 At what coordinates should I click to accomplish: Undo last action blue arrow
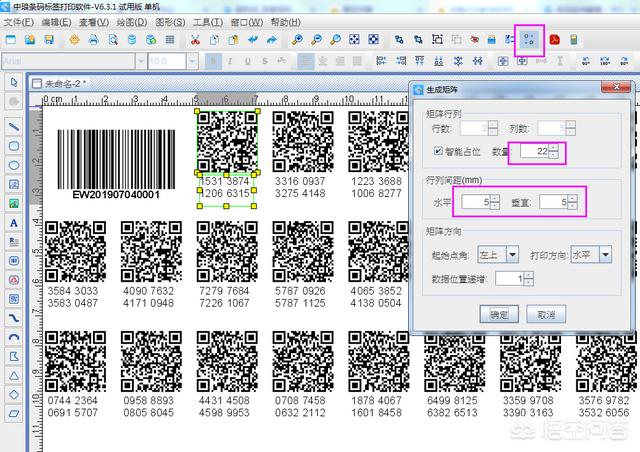pos(253,40)
